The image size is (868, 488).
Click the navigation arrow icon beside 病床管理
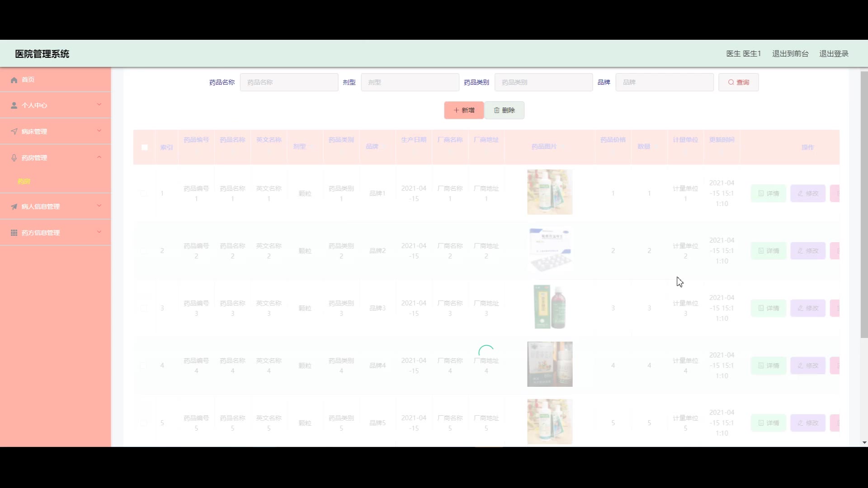click(x=14, y=131)
